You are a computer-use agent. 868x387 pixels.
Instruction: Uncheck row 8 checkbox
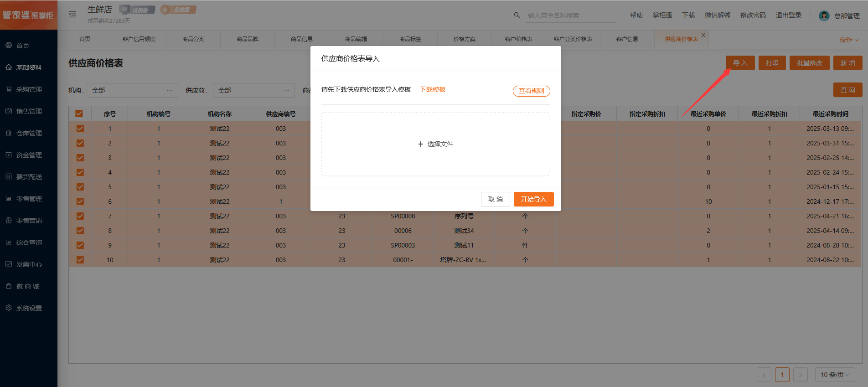[80, 231]
